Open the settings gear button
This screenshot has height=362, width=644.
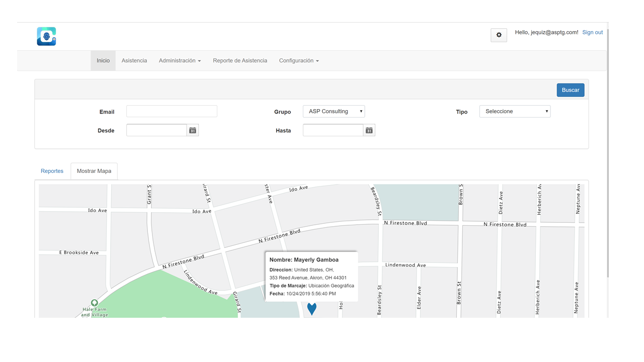click(499, 35)
